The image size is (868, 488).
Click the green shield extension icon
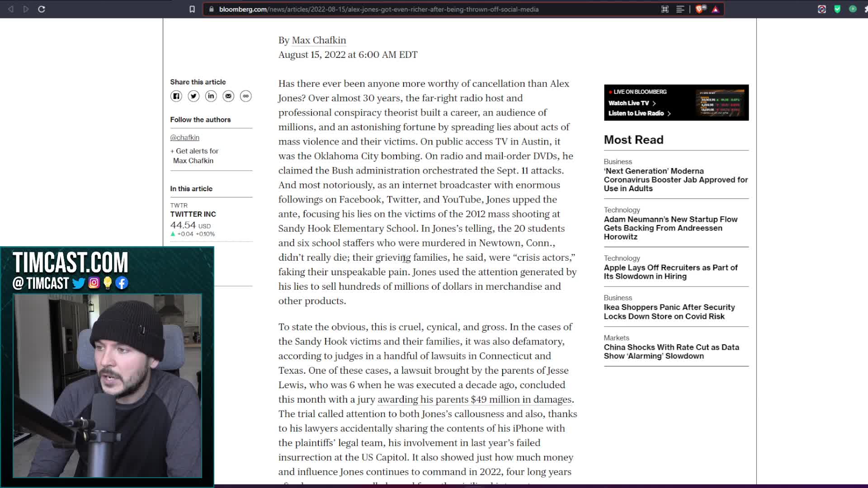pyautogui.click(x=837, y=9)
